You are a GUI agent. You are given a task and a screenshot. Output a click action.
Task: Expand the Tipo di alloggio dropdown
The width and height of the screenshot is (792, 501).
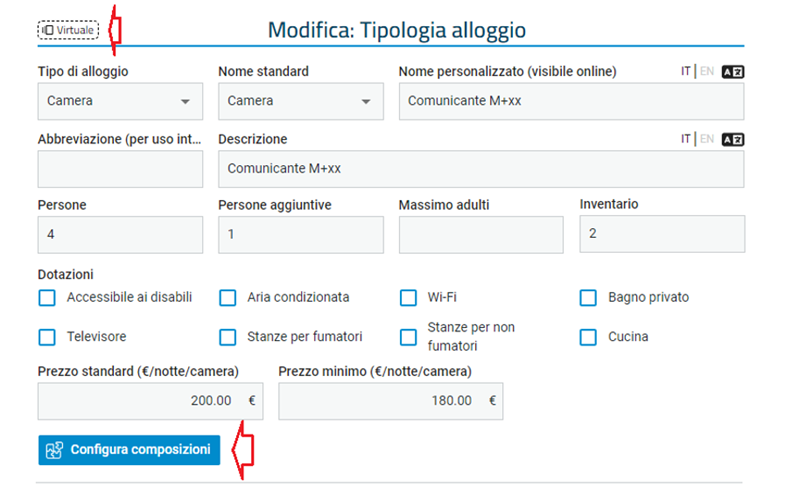click(120, 102)
